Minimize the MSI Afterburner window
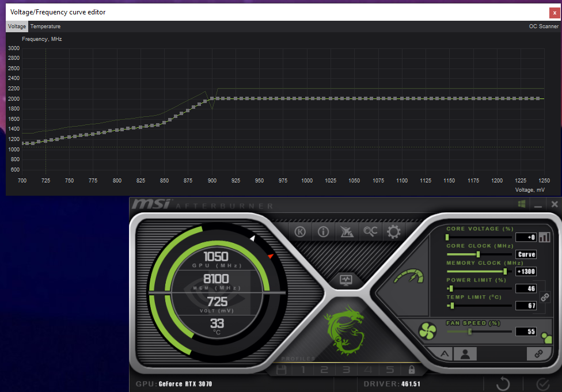Image resolution: width=562 pixels, height=392 pixels. (x=538, y=205)
